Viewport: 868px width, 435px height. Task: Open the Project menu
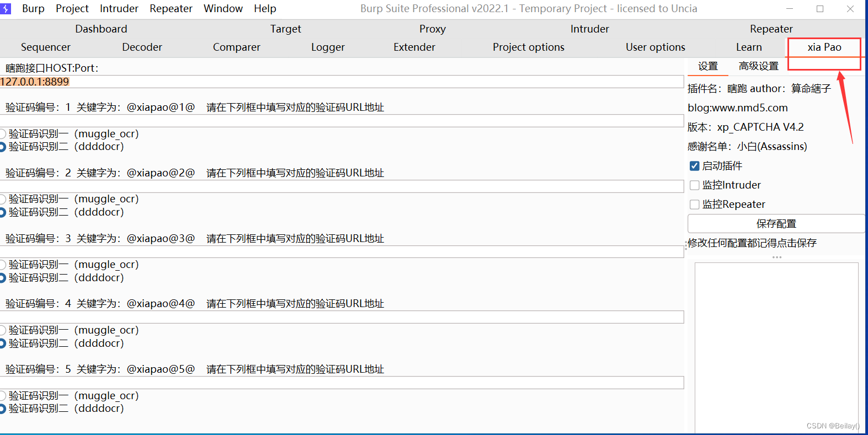[72, 9]
